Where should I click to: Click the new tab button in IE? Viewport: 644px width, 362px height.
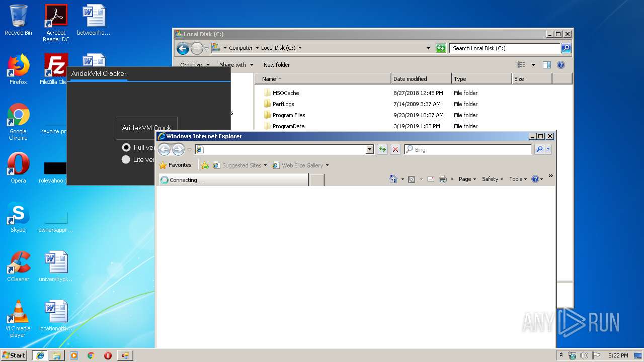(316, 180)
